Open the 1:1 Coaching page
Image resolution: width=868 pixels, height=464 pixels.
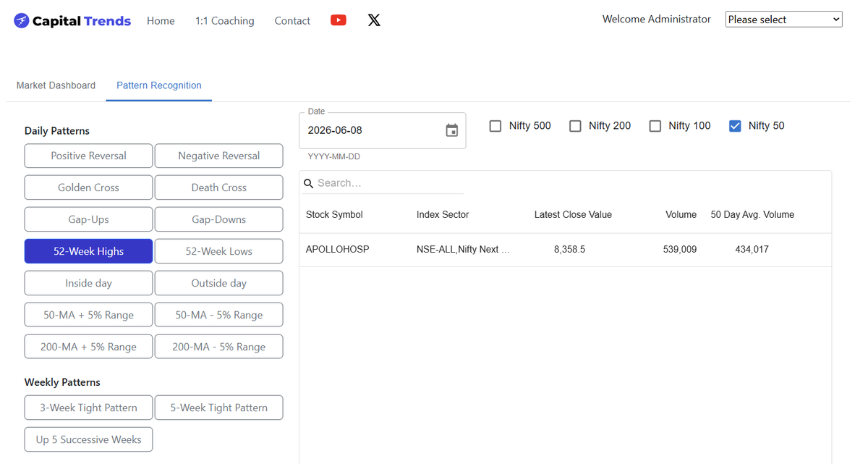point(225,21)
